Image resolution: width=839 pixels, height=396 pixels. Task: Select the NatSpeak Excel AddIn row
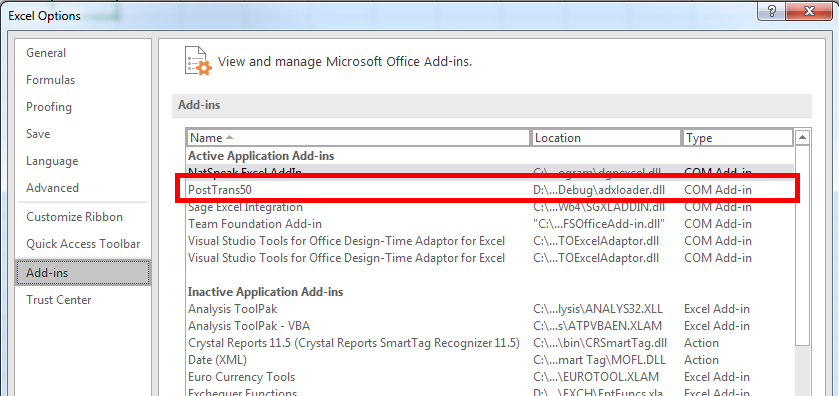click(490, 172)
